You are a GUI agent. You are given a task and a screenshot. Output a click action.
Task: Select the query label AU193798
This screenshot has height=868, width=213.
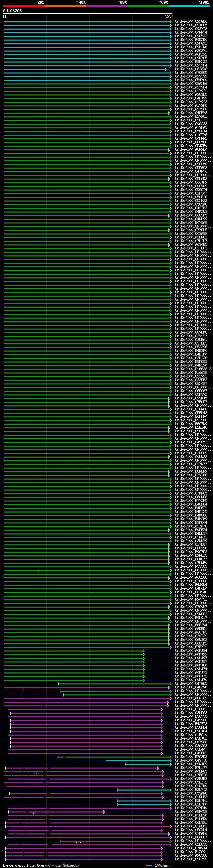[12, 11]
